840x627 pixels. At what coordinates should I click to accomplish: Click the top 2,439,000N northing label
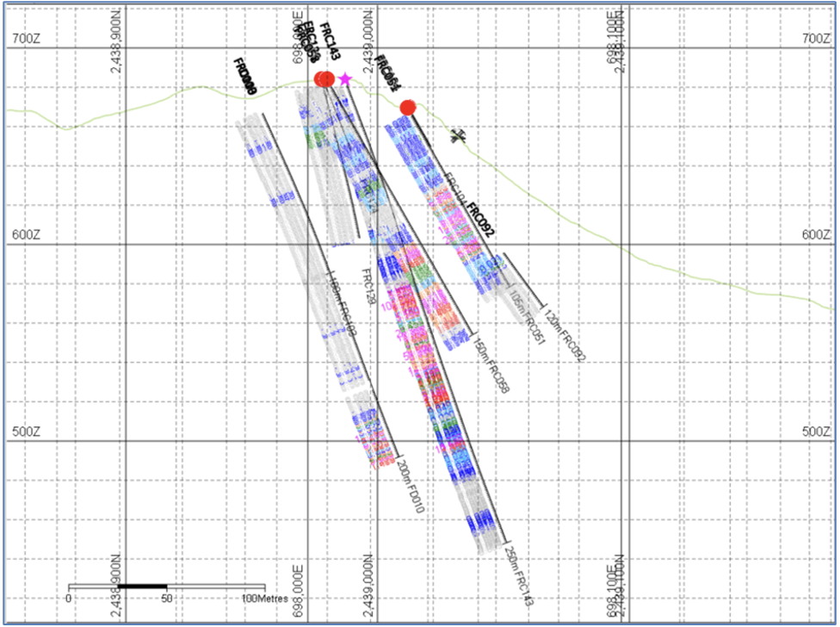(x=368, y=44)
